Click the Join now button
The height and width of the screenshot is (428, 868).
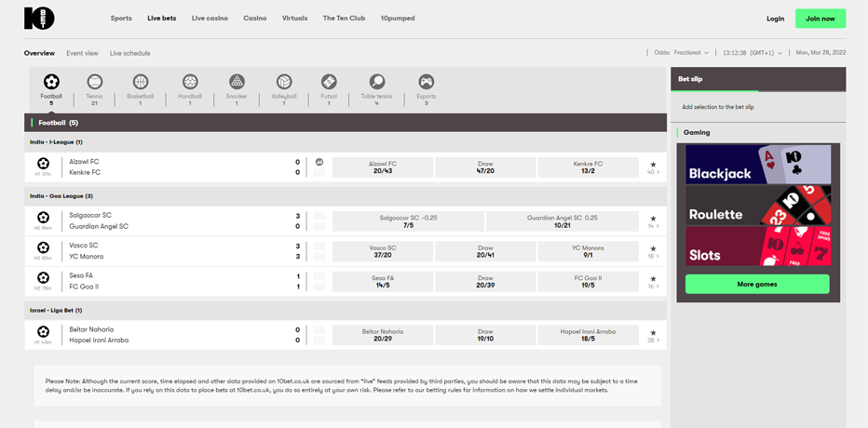point(821,19)
